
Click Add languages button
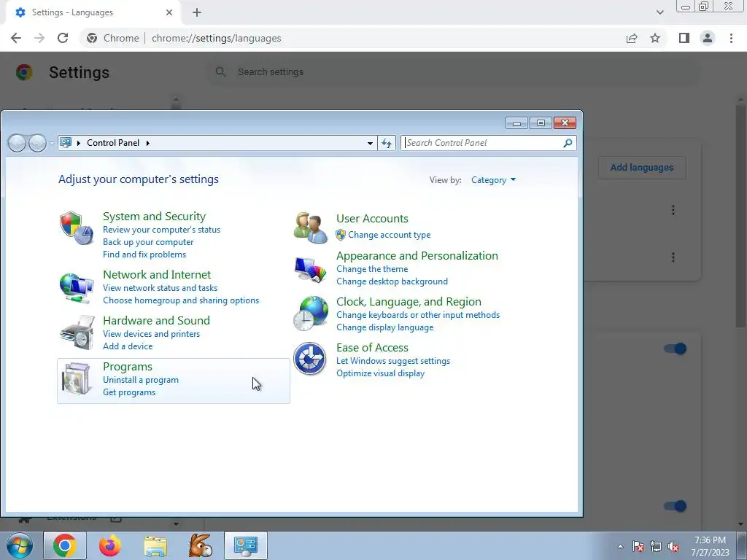[642, 168]
